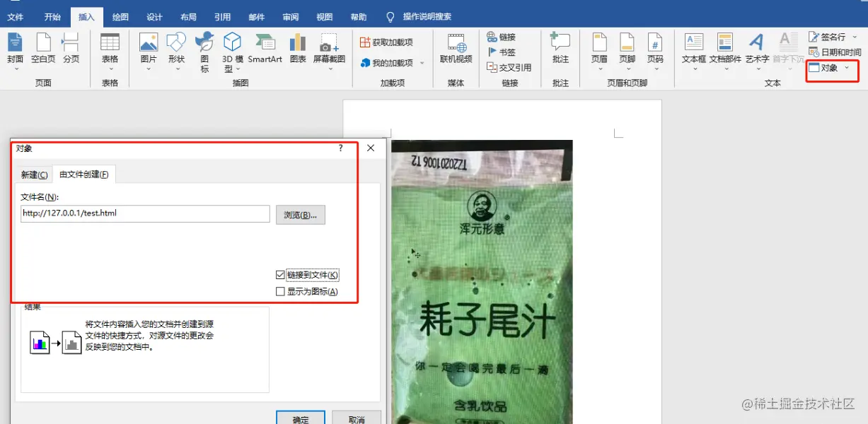868x424 pixels.
Task: Click the Object (对象) button
Action: pyautogui.click(x=823, y=68)
